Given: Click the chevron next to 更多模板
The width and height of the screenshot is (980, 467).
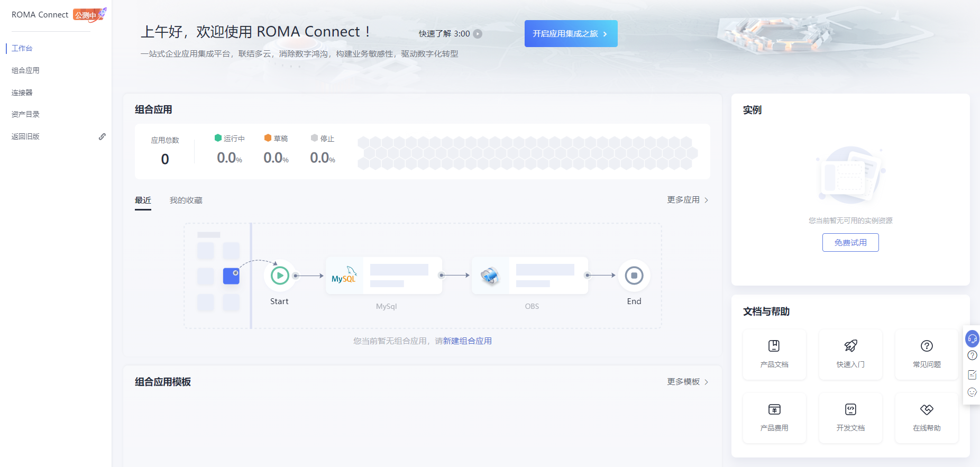Looking at the screenshot, I should click(706, 382).
